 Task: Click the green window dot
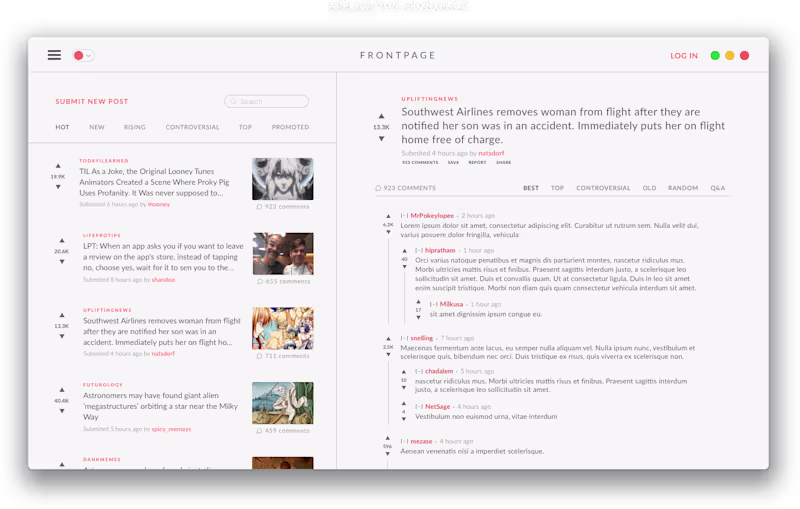pos(715,55)
